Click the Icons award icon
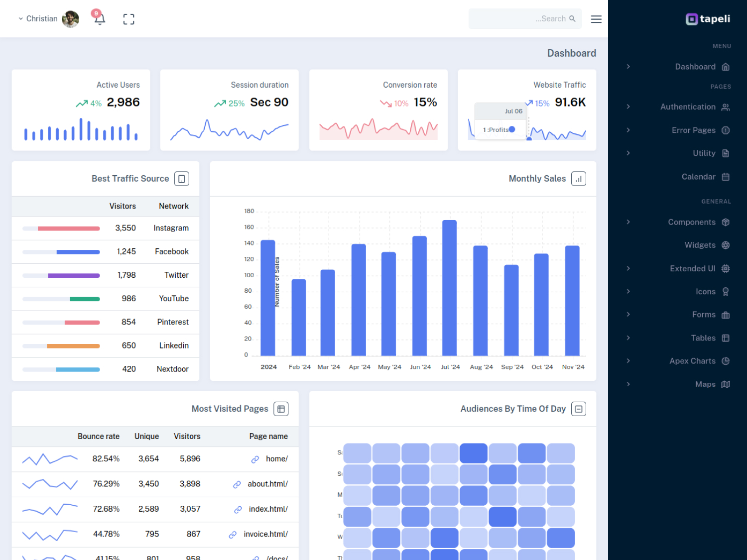This screenshot has width=747, height=560. [726, 292]
